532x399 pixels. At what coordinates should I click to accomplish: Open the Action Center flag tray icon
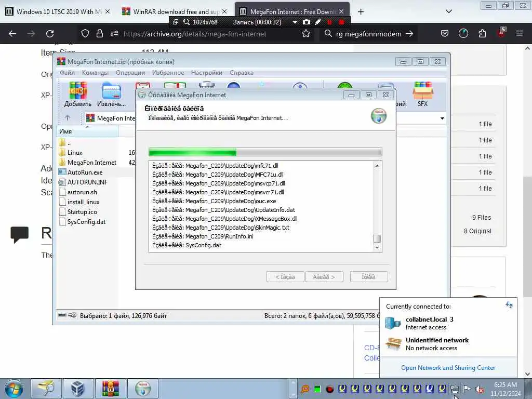(x=467, y=389)
